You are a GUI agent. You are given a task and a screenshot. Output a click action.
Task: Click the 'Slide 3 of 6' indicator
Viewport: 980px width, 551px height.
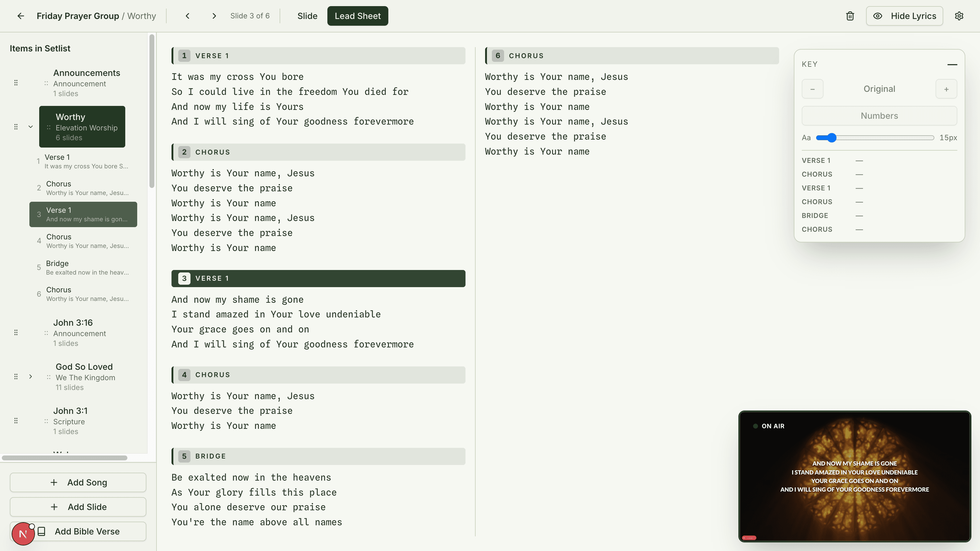pos(250,16)
